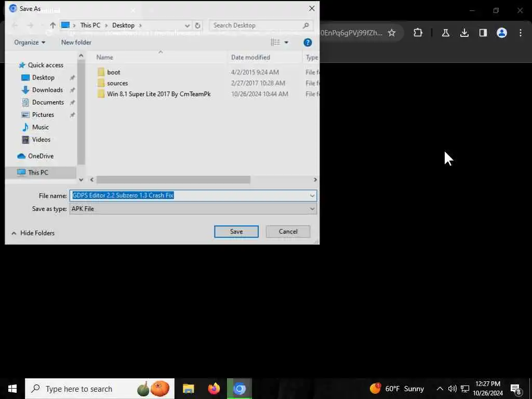532x399 pixels.
Task: Open the Chrome profile avatar
Action: coord(501,33)
